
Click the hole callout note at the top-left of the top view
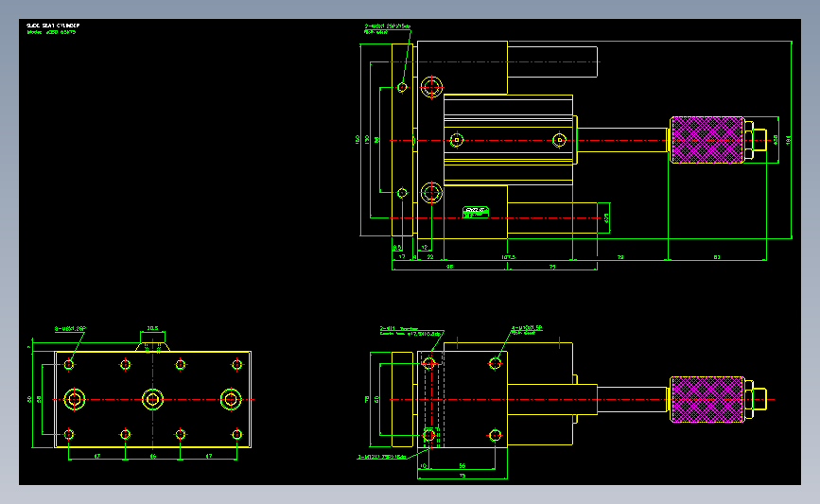pos(388,28)
